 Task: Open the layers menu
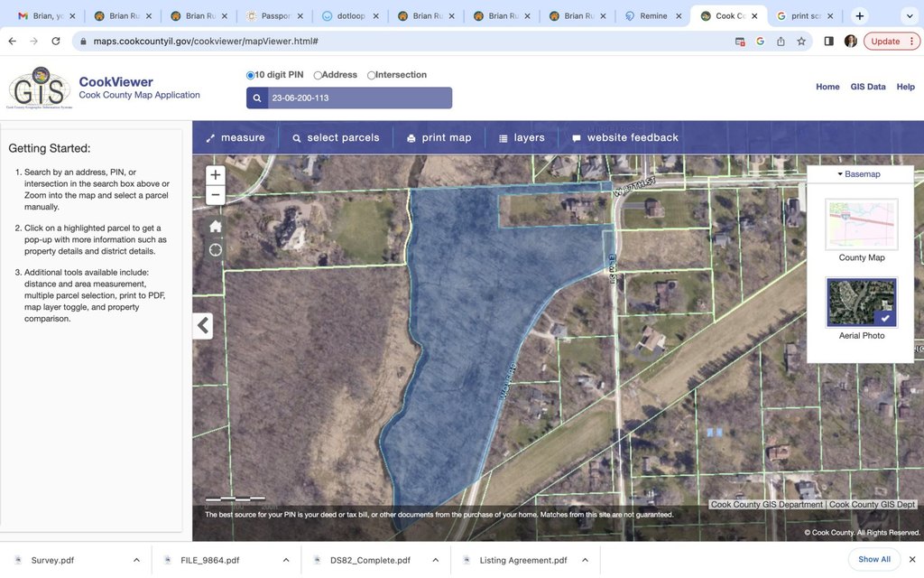point(521,138)
